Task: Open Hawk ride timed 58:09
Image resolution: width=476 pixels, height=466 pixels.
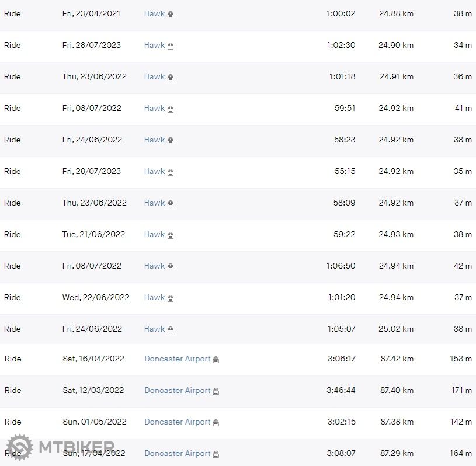Action: point(154,203)
